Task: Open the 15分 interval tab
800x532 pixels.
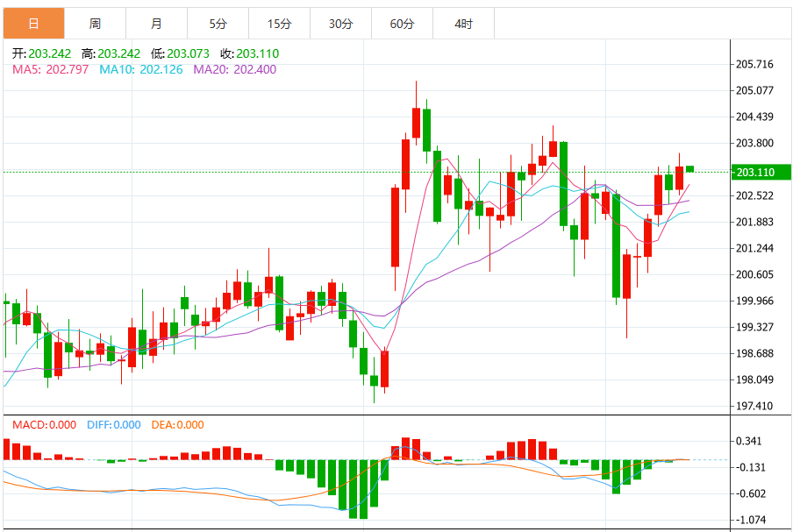Action: click(x=280, y=24)
